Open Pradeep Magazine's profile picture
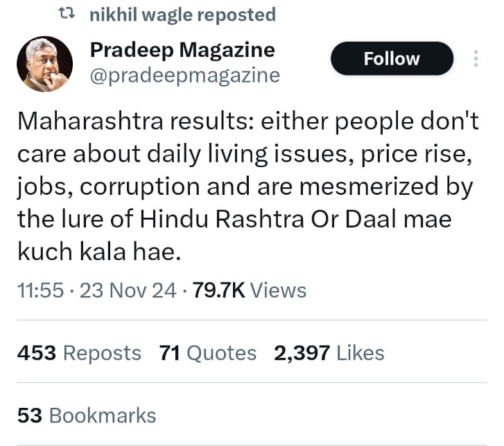 pos(44,64)
